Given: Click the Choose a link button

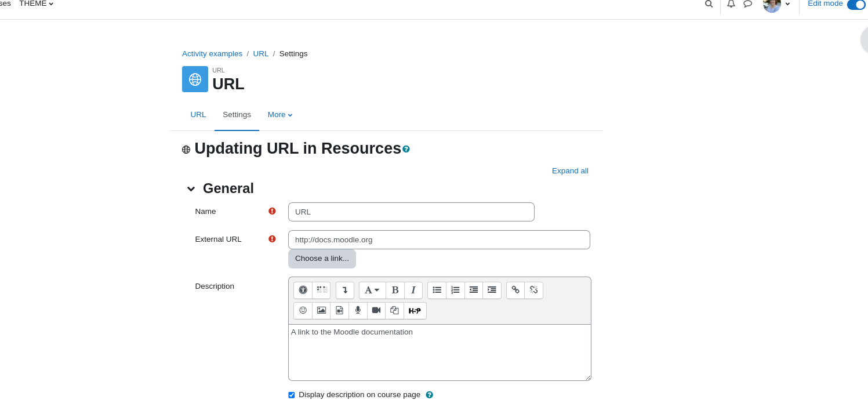Looking at the screenshot, I should [x=322, y=259].
